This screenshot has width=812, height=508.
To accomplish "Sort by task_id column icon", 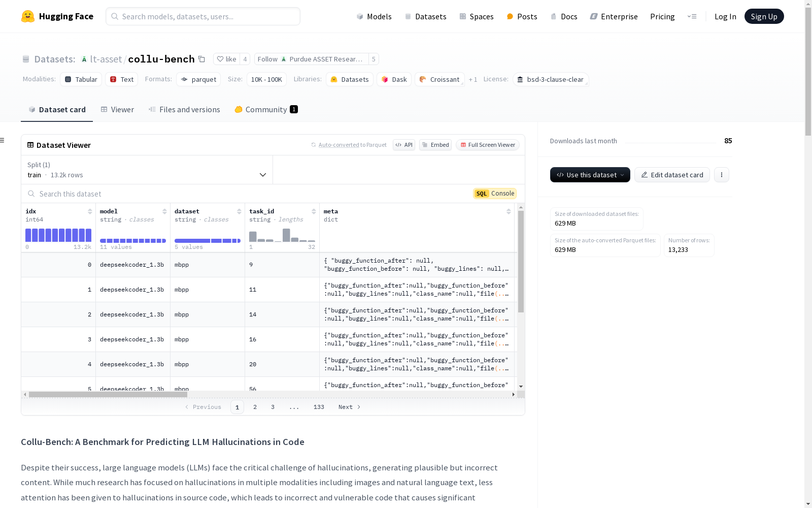I will 314,211.
